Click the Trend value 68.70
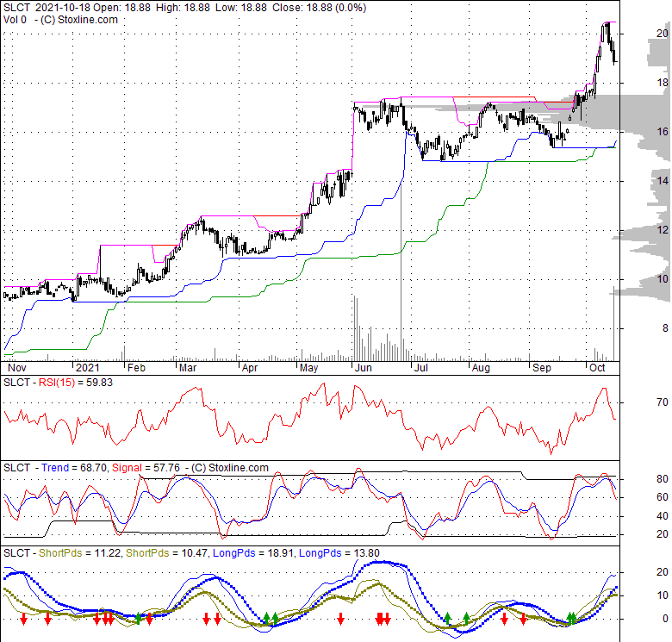 (x=93, y=468)
